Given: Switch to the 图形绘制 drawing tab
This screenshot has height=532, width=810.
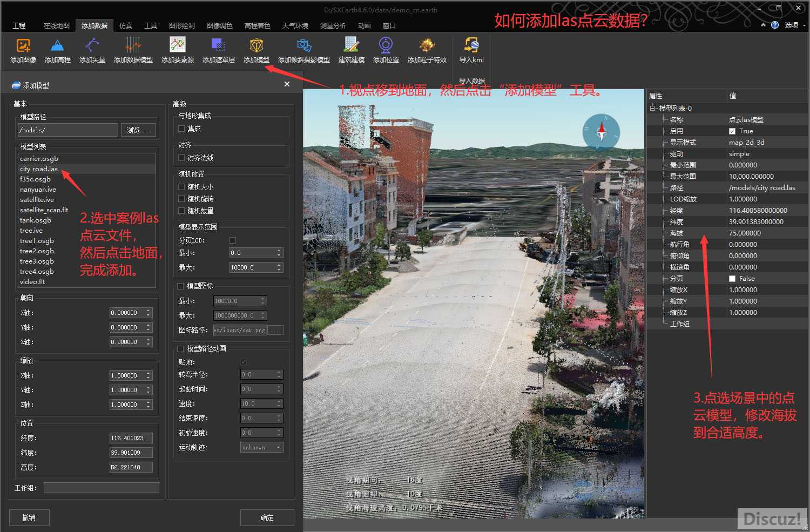Looking at the screenshot, I should pyautogui.click(x=182, y=25).
